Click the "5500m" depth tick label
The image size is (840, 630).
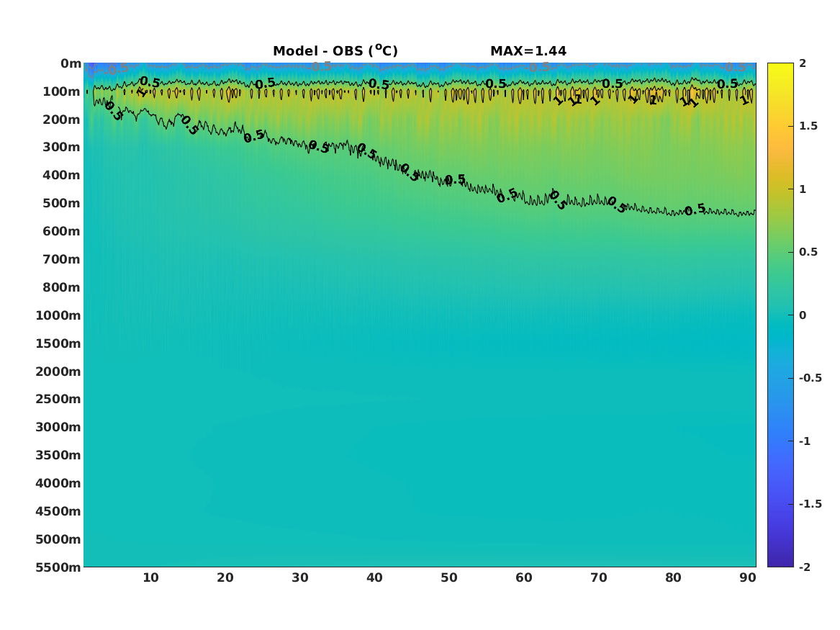click(x=58, y=567)
